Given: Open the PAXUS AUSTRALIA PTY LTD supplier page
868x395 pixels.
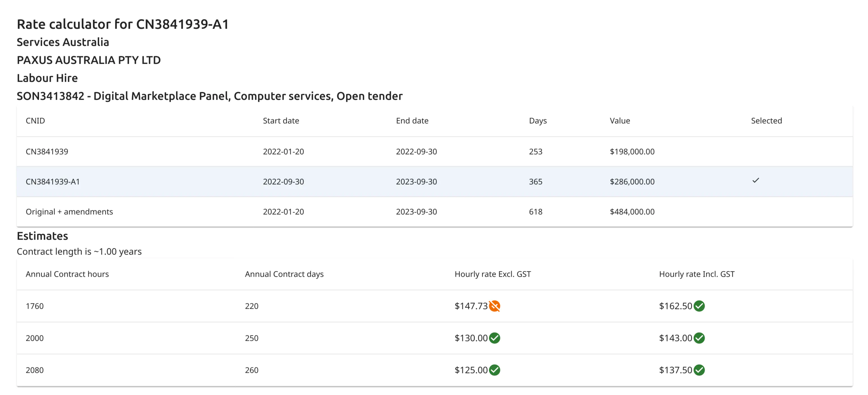Looking at the screenshot, I should point(89,60).
